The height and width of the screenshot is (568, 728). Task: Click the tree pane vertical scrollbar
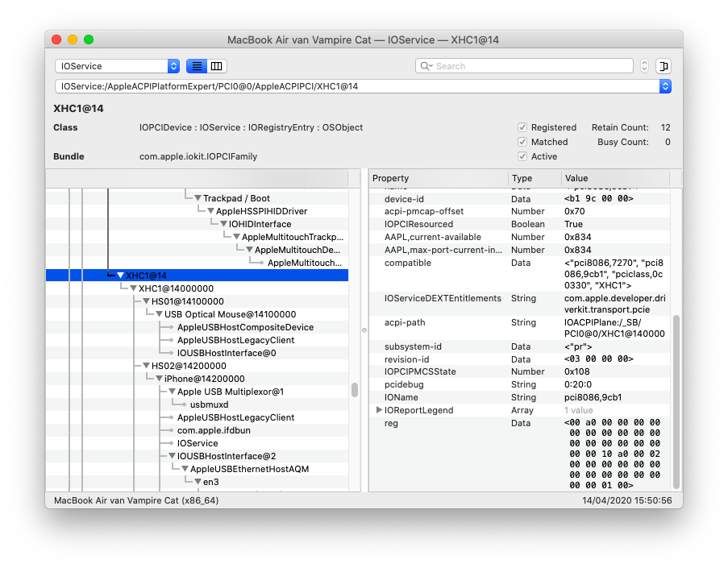coord(355,390)
